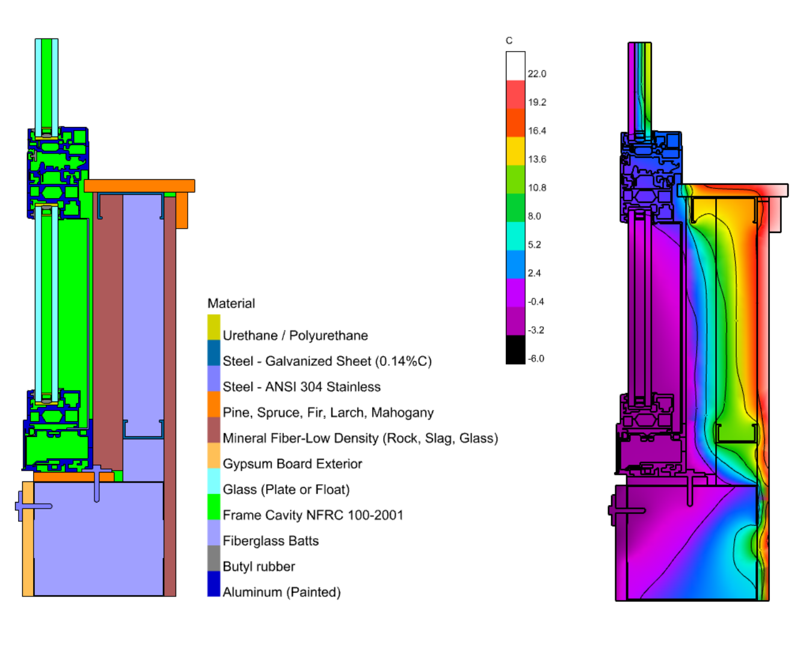Screen dimensions: 812x650
Task: Select the -6.0 value on temperature scale
Action: tap(535, 359)
